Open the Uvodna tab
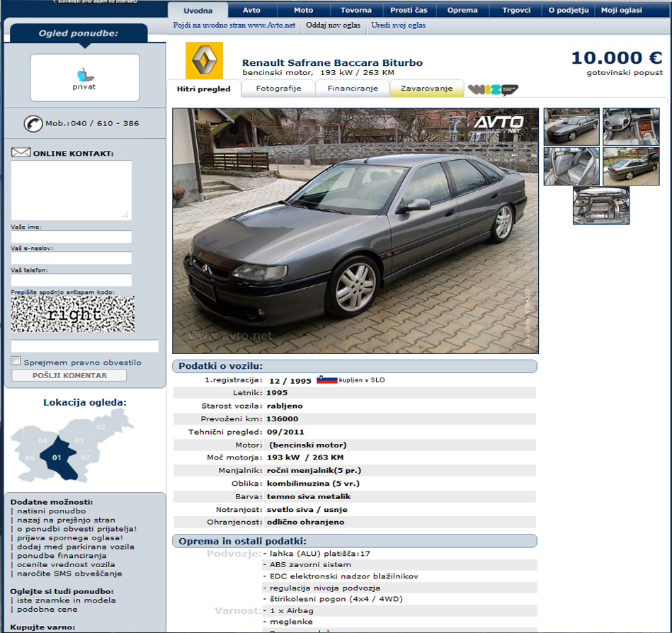672x633 pixels. [198, 11]
